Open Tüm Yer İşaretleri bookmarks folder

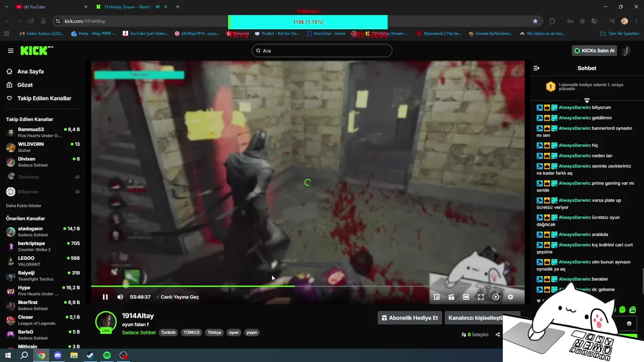619,34
